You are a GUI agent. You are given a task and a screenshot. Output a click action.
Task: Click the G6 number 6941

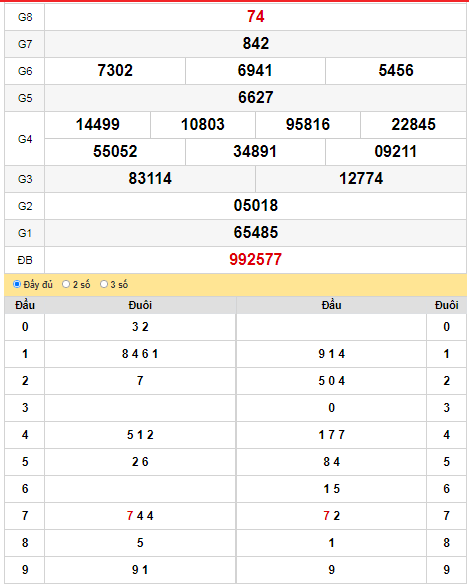[x=255, y=70]
